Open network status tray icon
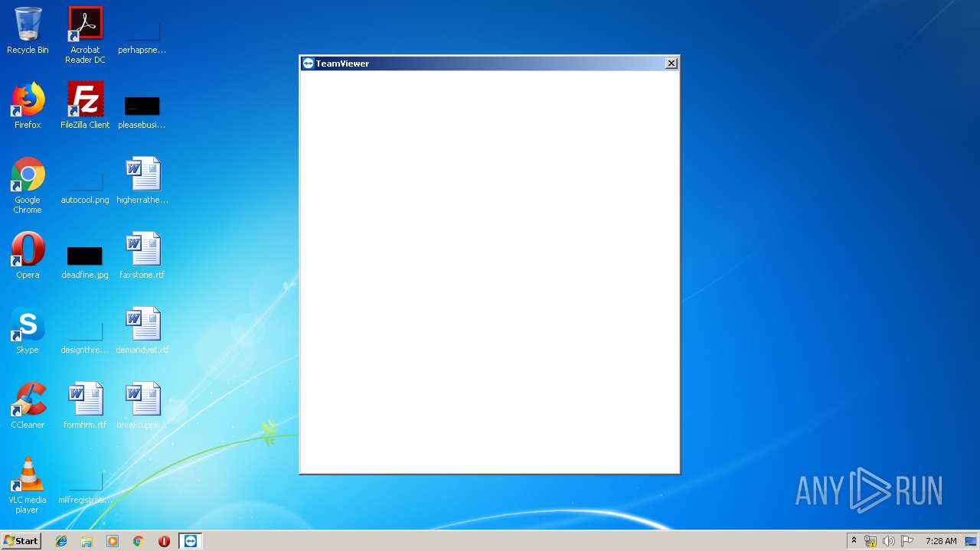Viewport: 980px width, 551px height. click(871, 541)
